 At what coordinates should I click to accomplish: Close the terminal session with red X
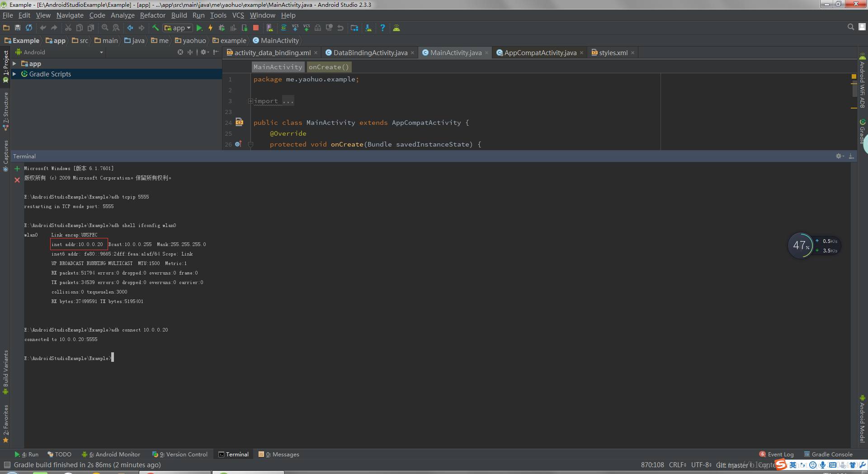click(x=17, y=180)
